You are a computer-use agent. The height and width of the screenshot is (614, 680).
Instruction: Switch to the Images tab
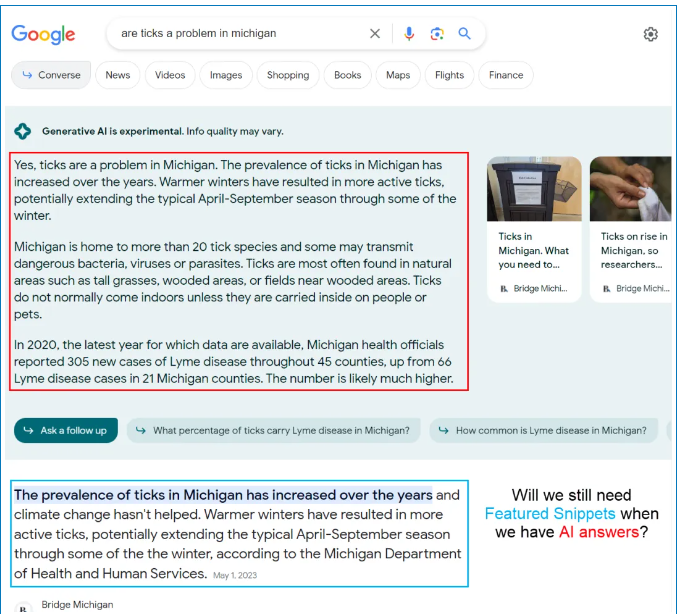click(226, 75)
